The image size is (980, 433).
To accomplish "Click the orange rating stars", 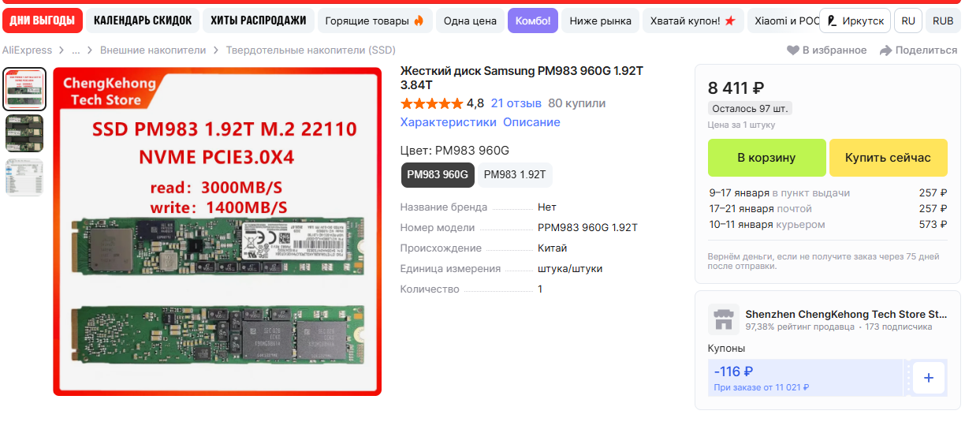I will [x=431, y=103].
